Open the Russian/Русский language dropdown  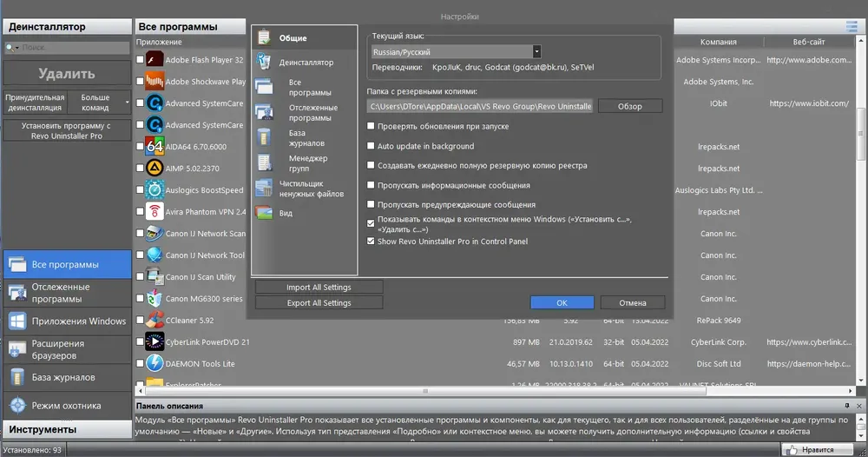536,51
